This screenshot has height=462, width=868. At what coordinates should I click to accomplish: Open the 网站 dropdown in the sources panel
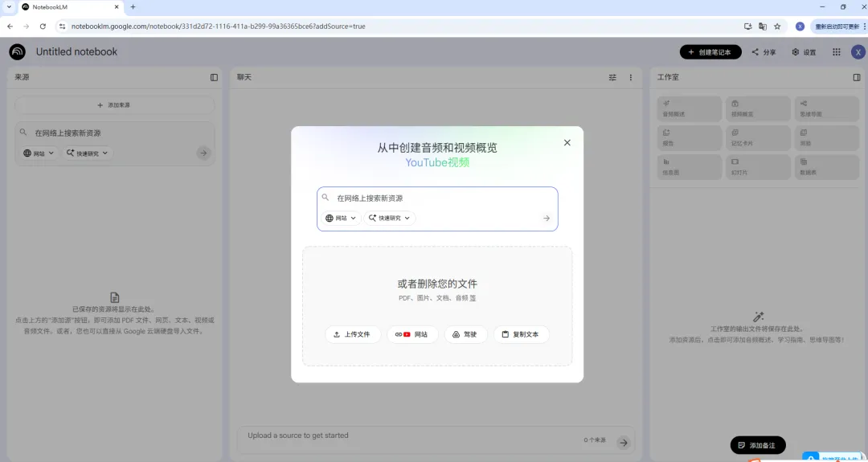(x=39, y=153)
